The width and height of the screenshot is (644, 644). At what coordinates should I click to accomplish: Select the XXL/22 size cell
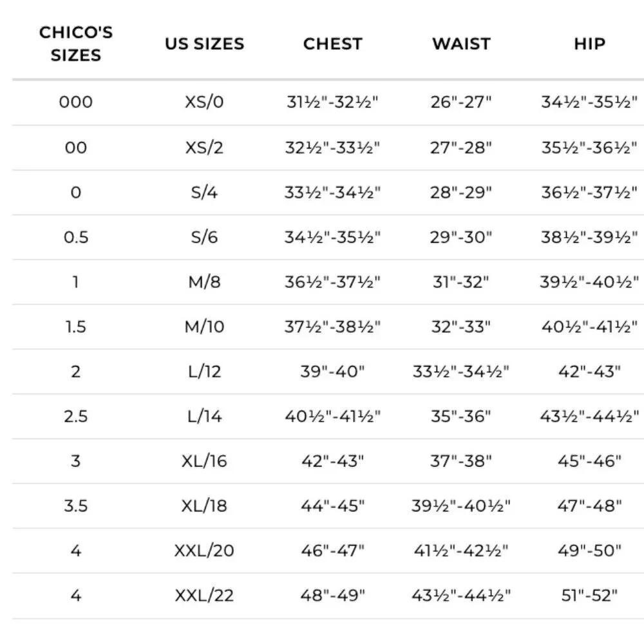pos(204,596)
